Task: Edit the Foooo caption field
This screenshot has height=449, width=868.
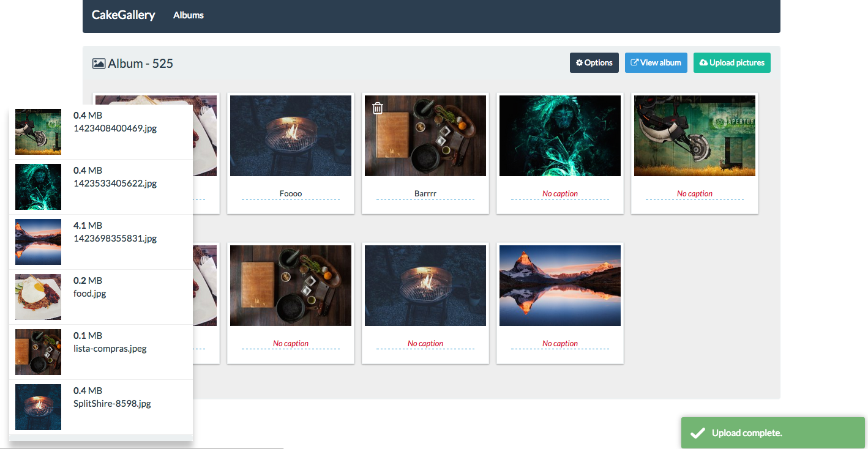Action: click(290, 193)
